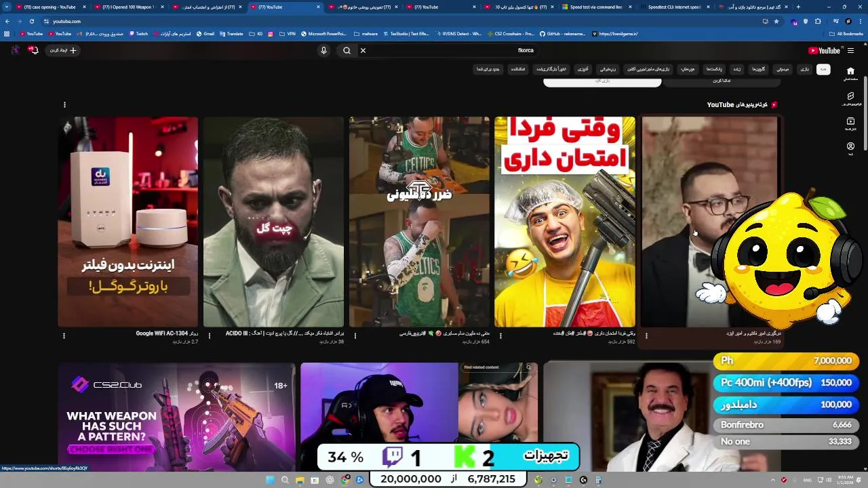The image size is (868, 488).
Task: Select the 'بازی' (Gaming) filter chip
Action: (x=804, y=69)
